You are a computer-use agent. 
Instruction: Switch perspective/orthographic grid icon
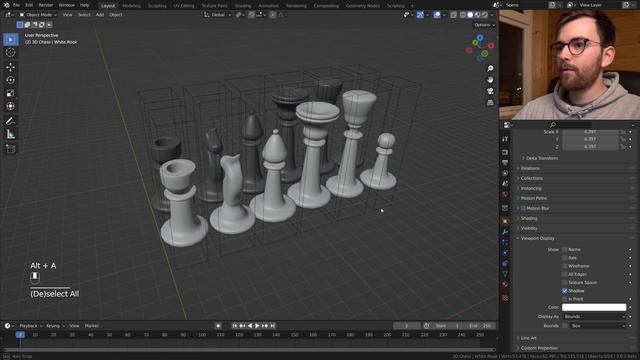click(490, 102)
